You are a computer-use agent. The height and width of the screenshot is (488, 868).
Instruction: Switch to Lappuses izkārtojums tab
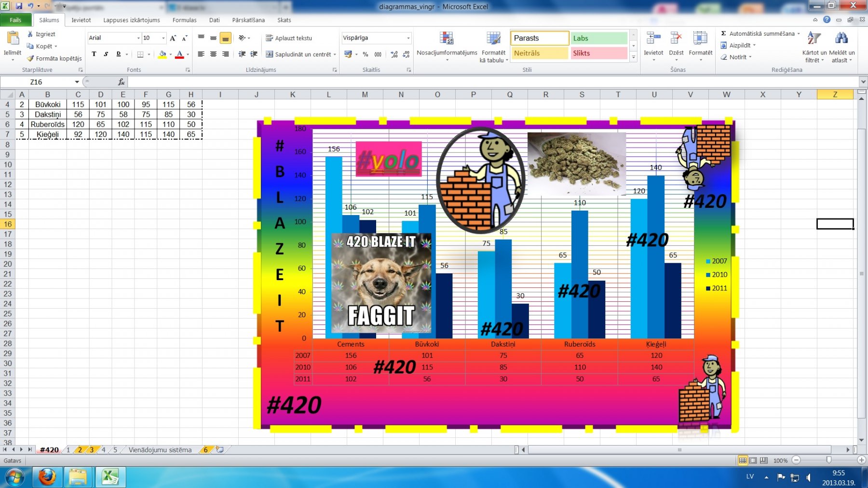coord(132,20)
